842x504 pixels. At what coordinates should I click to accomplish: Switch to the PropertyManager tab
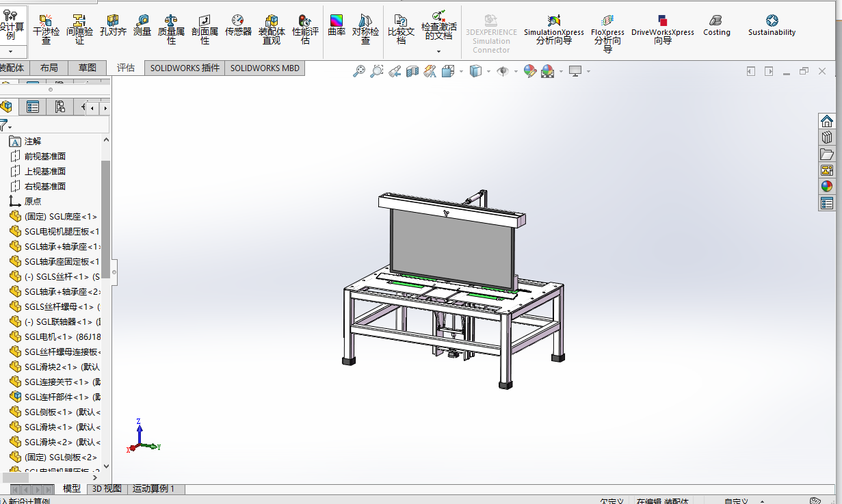(x=32, y=107)
